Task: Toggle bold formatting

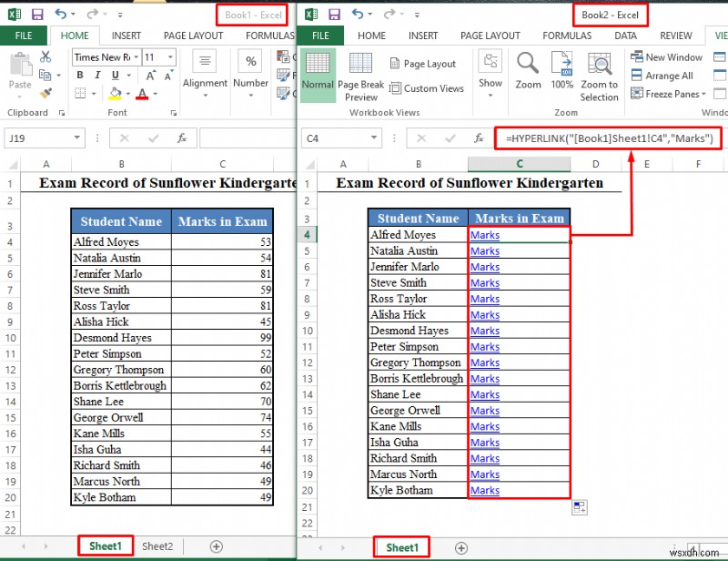Action: [81, 75]
